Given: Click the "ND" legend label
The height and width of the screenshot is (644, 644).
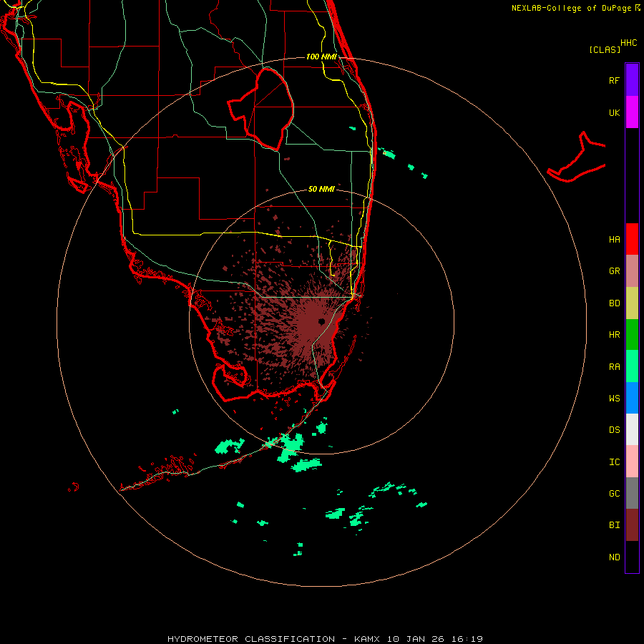Looking at the screenshot, I should 614,557.
